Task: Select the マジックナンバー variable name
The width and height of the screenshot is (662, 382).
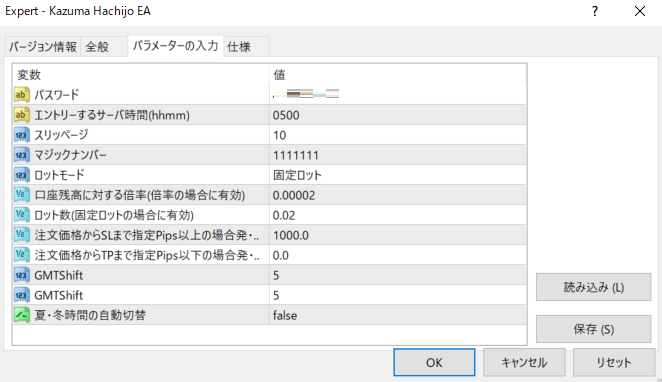Action: point(70,155)
